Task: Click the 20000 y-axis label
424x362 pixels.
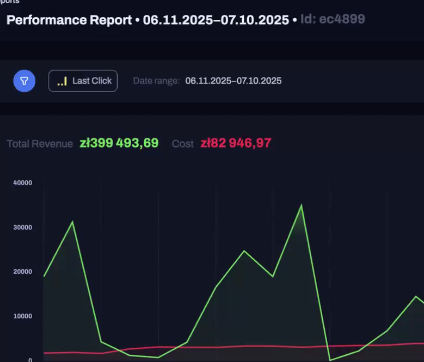Action: coord(23,272)
